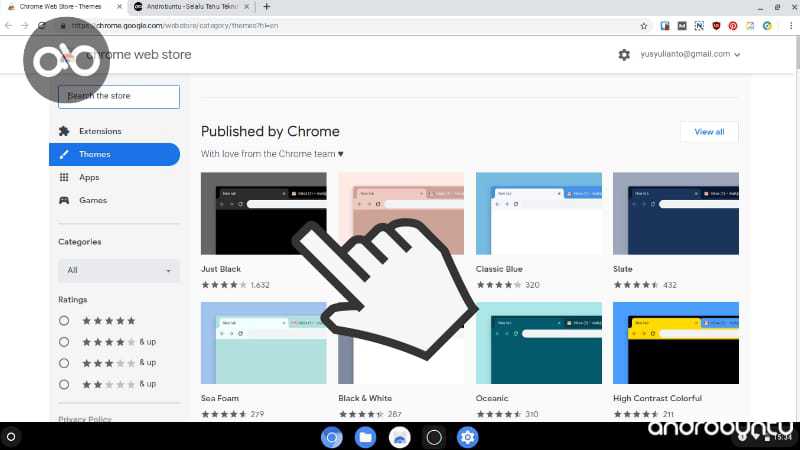Click the red Pinterest extension icon

coord(733,26)
